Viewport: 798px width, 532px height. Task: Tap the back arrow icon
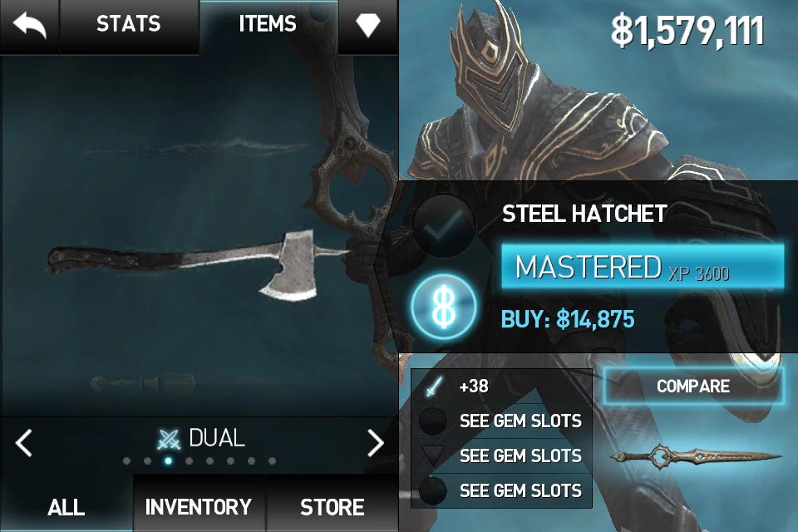(29, 24)
